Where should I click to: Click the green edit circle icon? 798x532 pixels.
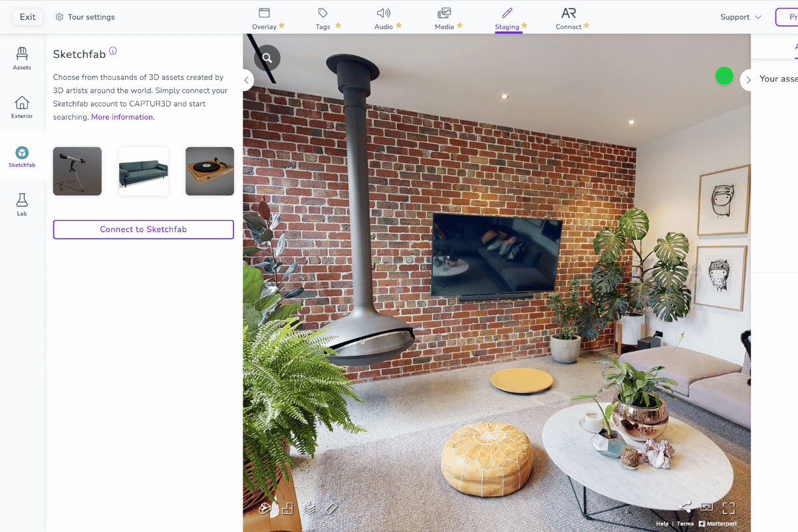tap(724, 76)
